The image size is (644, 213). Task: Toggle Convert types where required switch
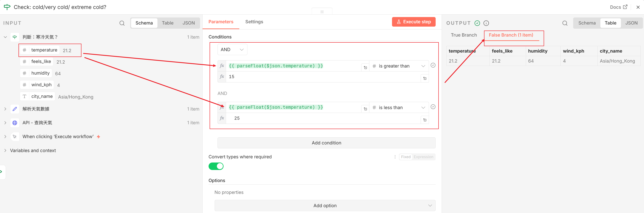pos(216,166)
